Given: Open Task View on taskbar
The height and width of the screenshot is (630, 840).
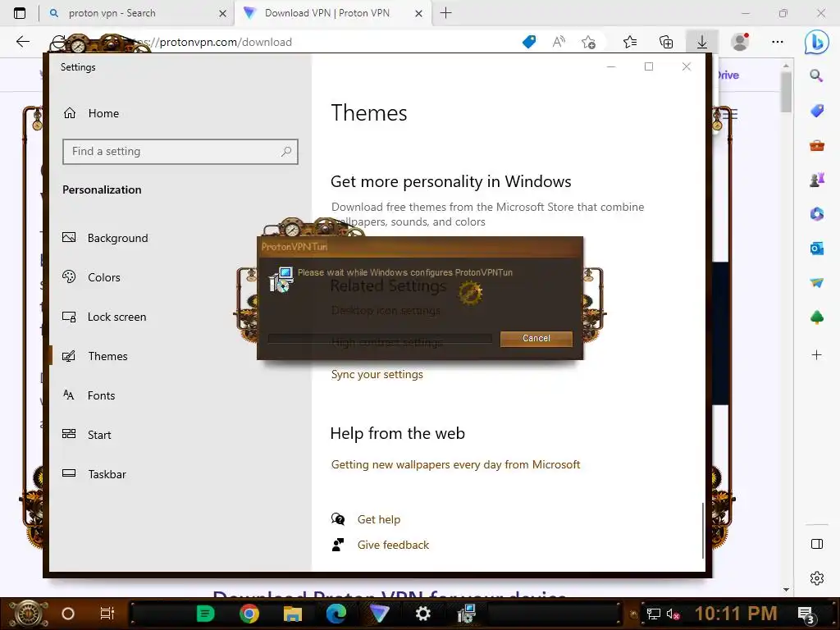Looking at the screenshot, I should point(107,614).
